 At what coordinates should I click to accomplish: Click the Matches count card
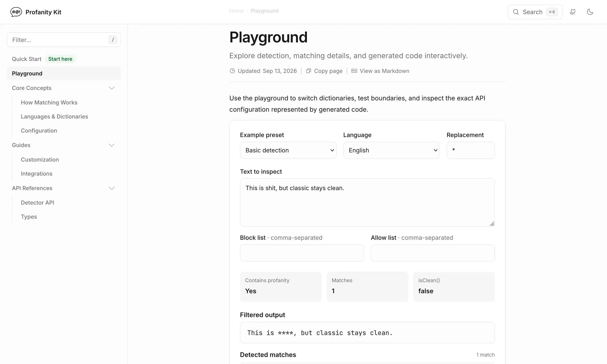[x=367, y=287]
